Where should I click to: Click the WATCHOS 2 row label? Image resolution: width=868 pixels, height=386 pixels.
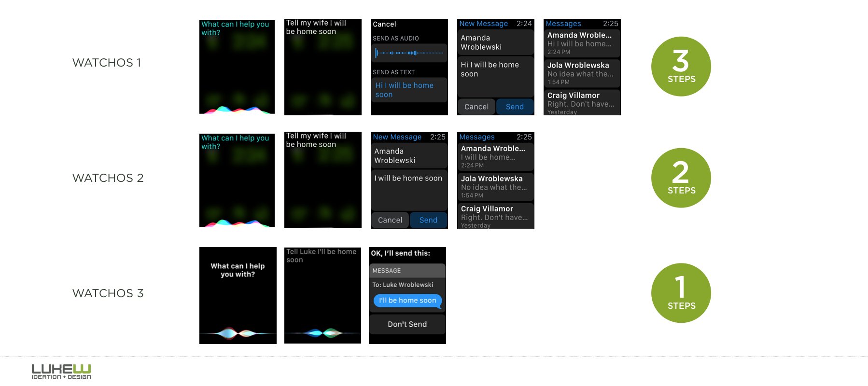click(108, 178)
